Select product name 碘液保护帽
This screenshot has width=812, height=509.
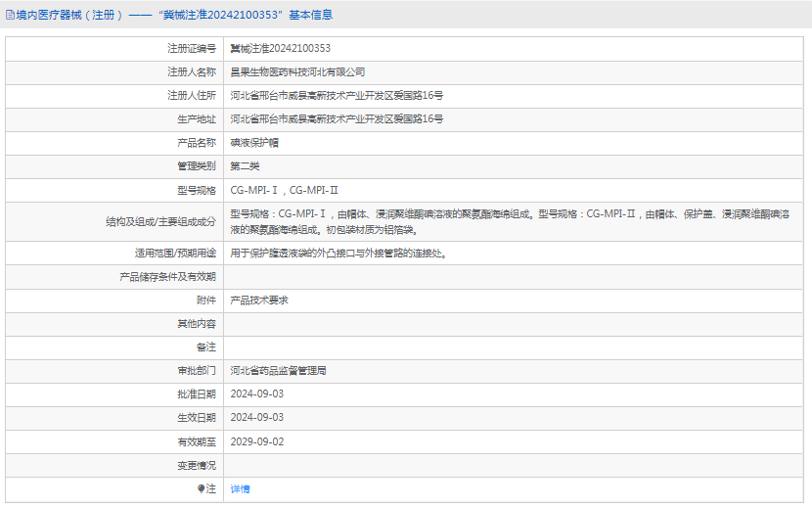click(x=254, y=143)
